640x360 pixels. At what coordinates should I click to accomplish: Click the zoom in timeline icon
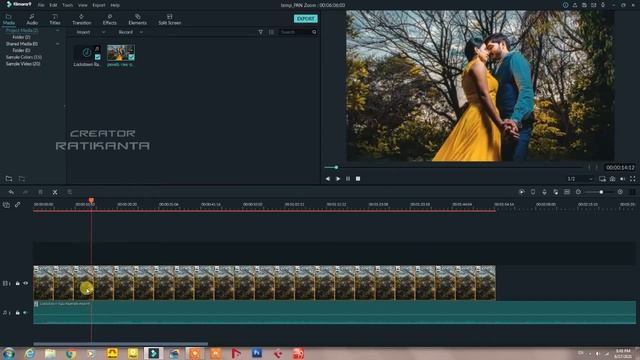pos(620,192)
